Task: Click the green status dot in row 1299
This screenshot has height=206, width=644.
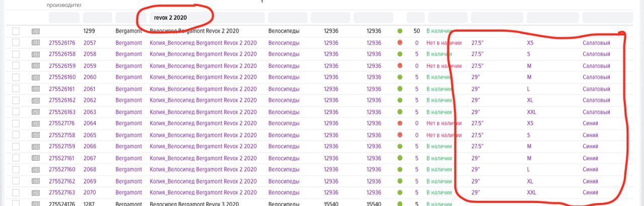Action: 400,31
